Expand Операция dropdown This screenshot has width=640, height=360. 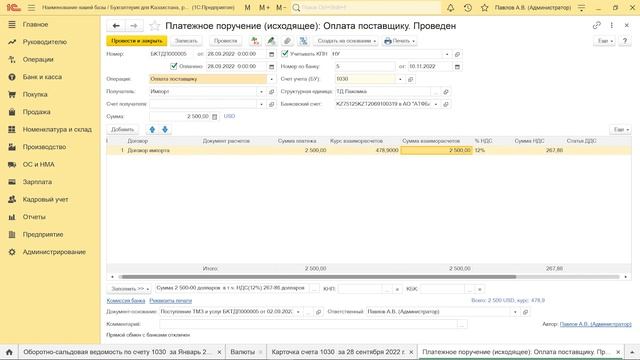coord(271,79)
